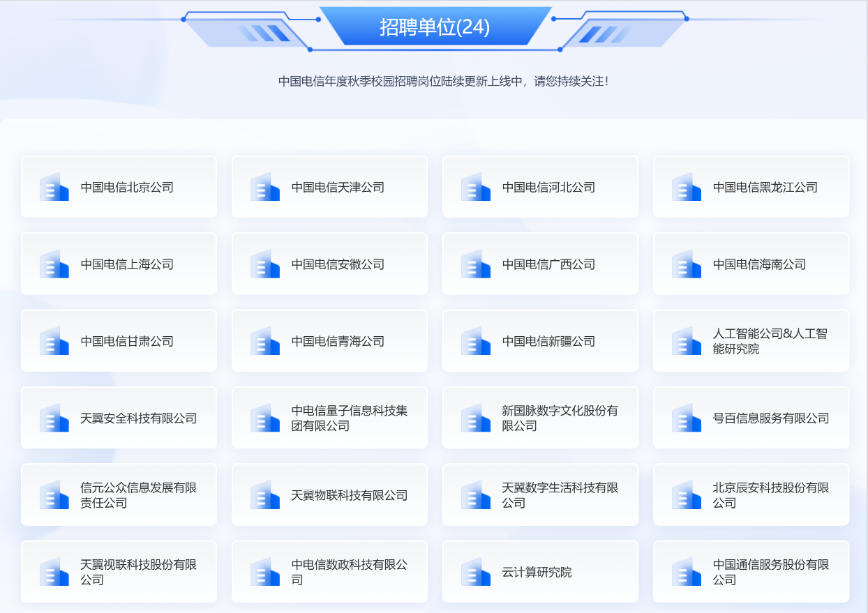
Task: Click the building icon beside 新国脉数字文化股份有限公司
Action: coord(476,418)
